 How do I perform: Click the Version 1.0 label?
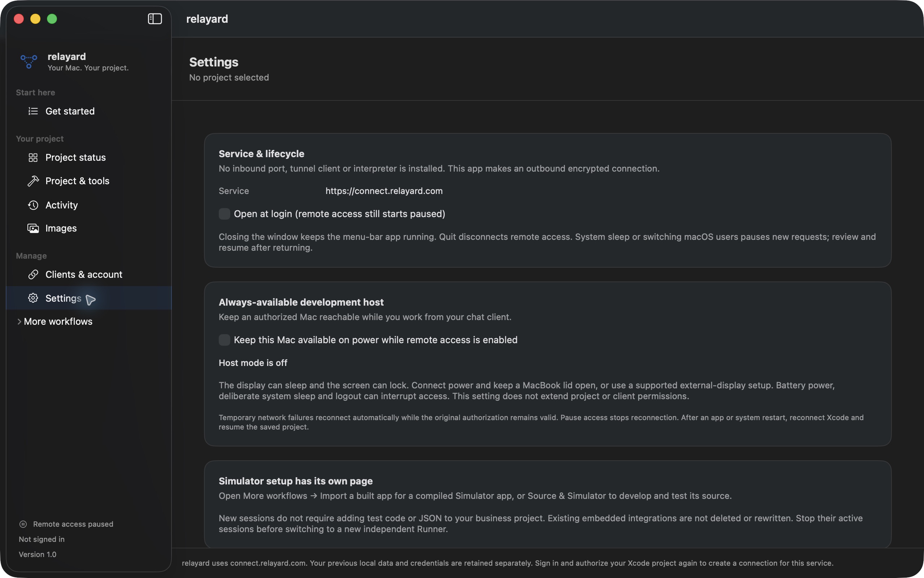(38, 554)
